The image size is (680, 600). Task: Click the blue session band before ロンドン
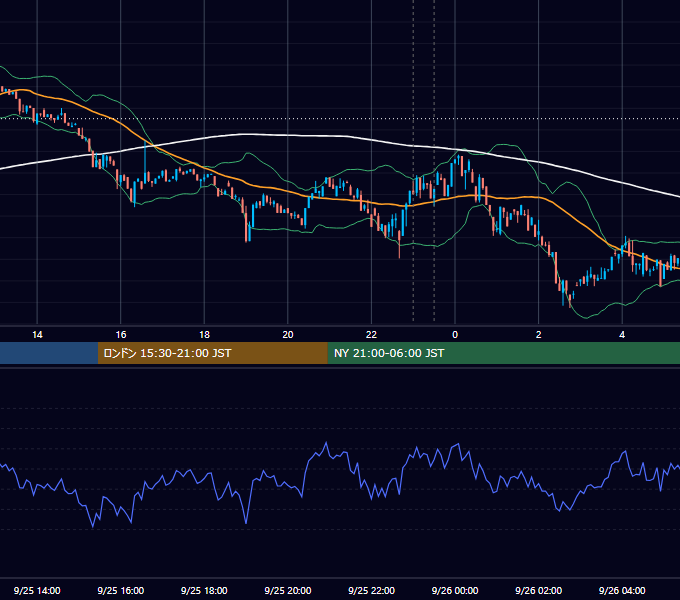click(49, 353)
